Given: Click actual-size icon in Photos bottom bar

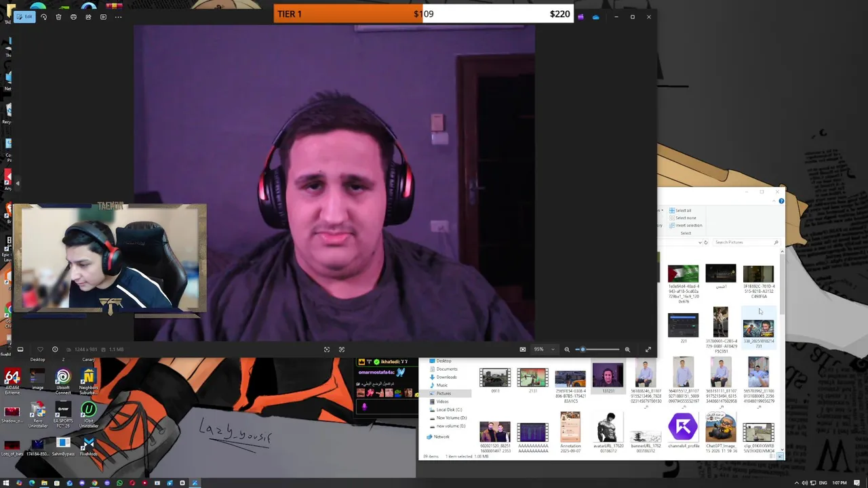Looking at the screenshot, I should click(x=341, y=349).
